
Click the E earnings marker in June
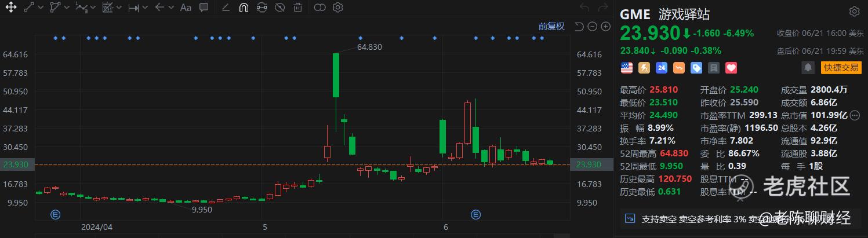pyautogui.click(x=476, y=214)
